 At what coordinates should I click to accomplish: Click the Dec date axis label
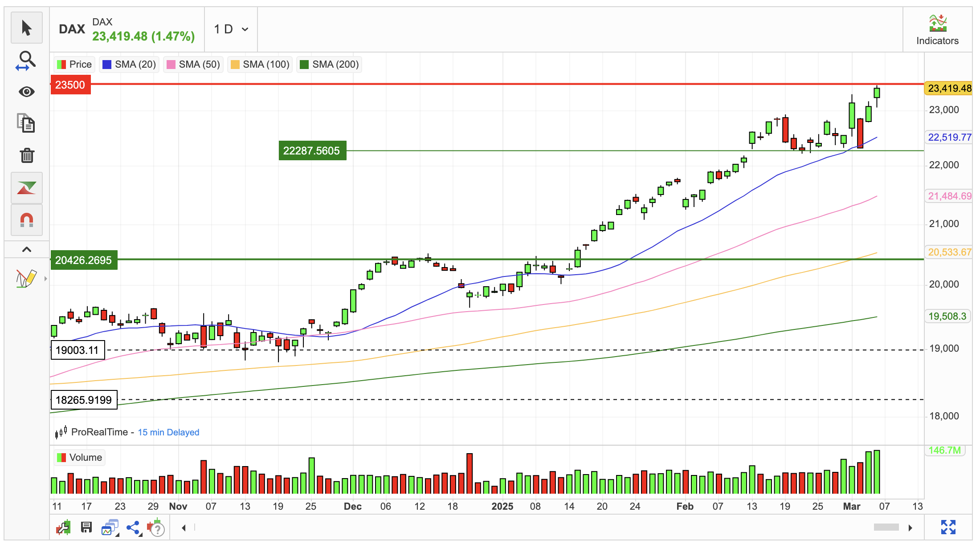(x=353, y=507)
